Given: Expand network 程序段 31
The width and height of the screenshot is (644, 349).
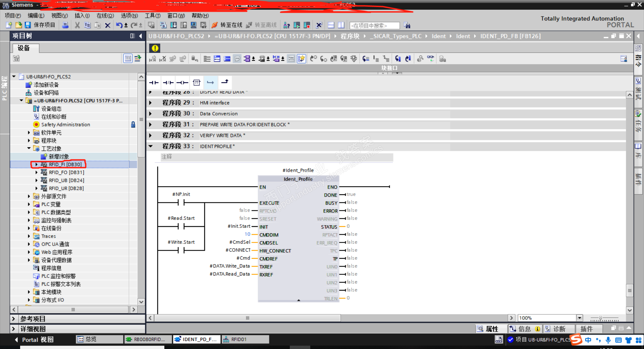Looking at the screenshot, I should pos(150,124).
